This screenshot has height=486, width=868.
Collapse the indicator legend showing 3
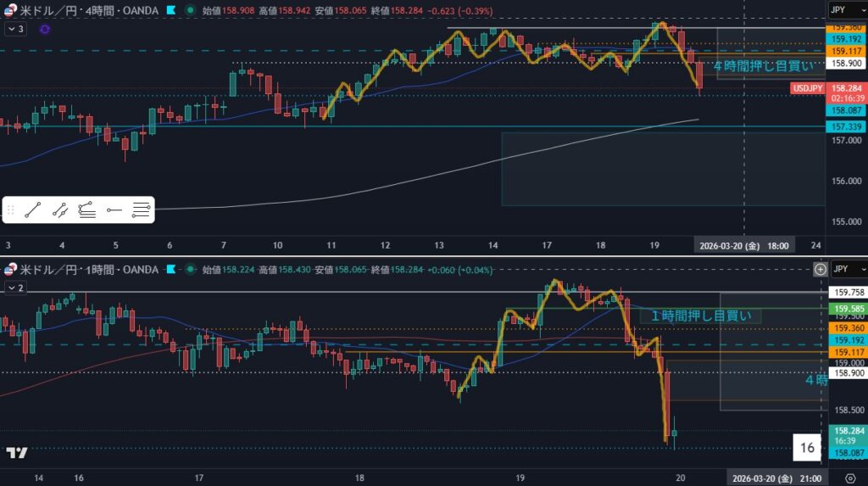(x=15, y=29)
